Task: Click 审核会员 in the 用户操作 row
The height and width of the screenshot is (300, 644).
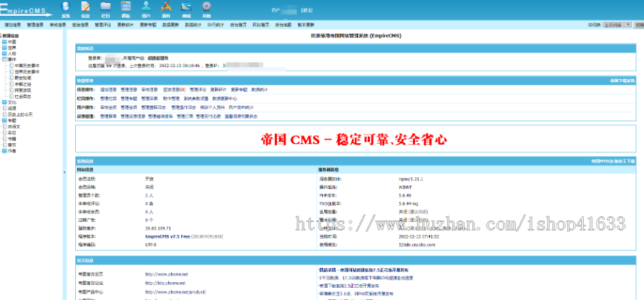Action: [x=109, y=107]
